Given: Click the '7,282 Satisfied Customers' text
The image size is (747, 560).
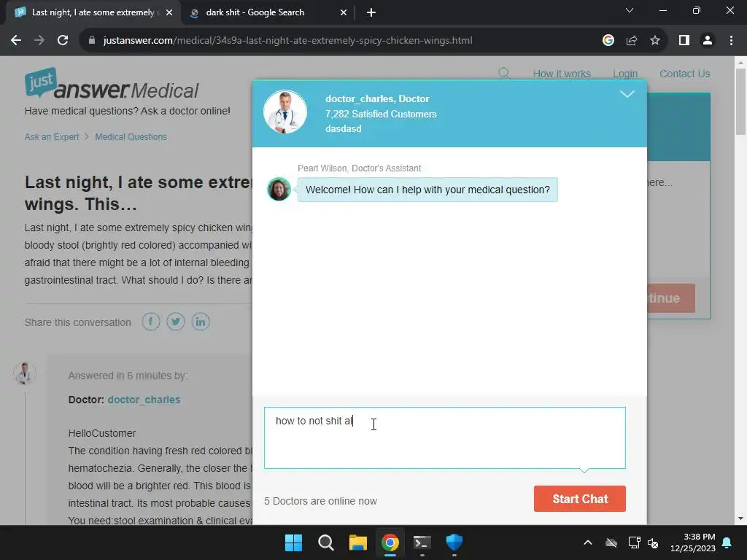Looking at the screenshot, I should tap(381, 114).
